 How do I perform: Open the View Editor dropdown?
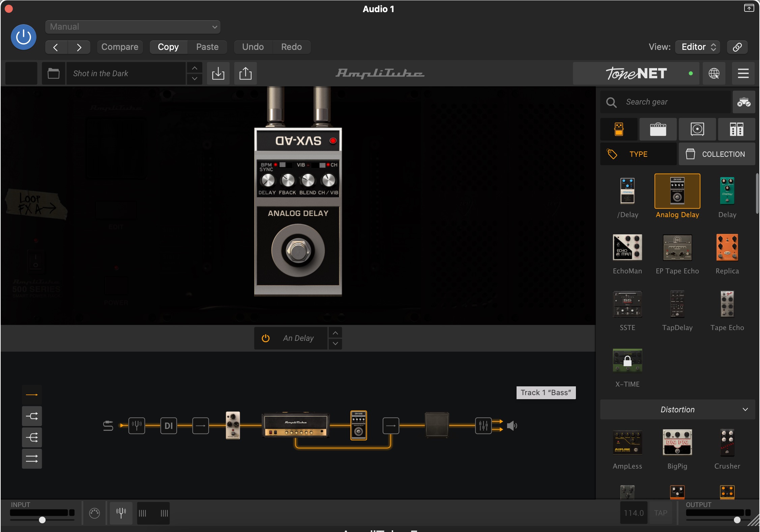click(697, 47)
